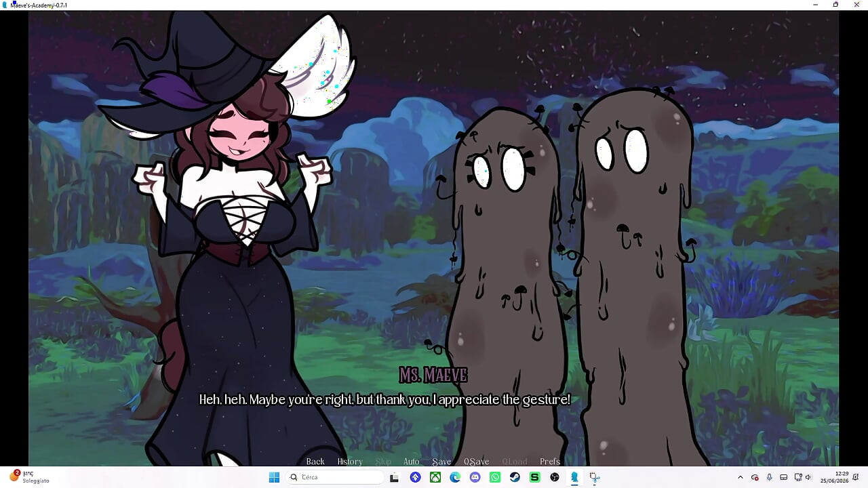Open Microsoft Edge from the taskbar
Image resolution: width=868 pixels, height=488 pixels.
455,477
